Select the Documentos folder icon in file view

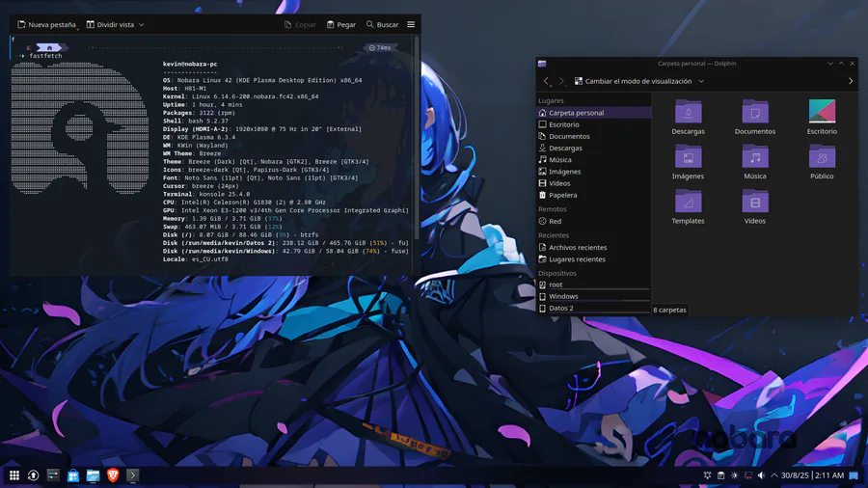tap(755, 112)
